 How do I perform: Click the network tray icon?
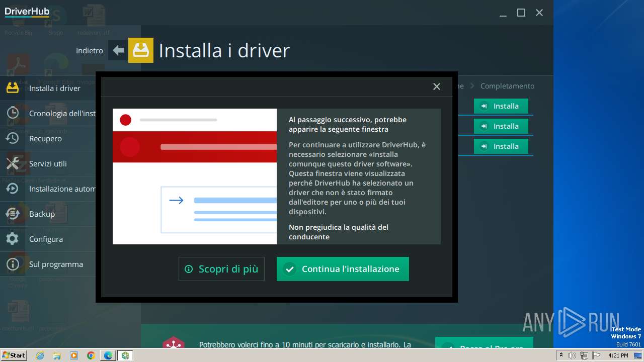pos(584,355)
